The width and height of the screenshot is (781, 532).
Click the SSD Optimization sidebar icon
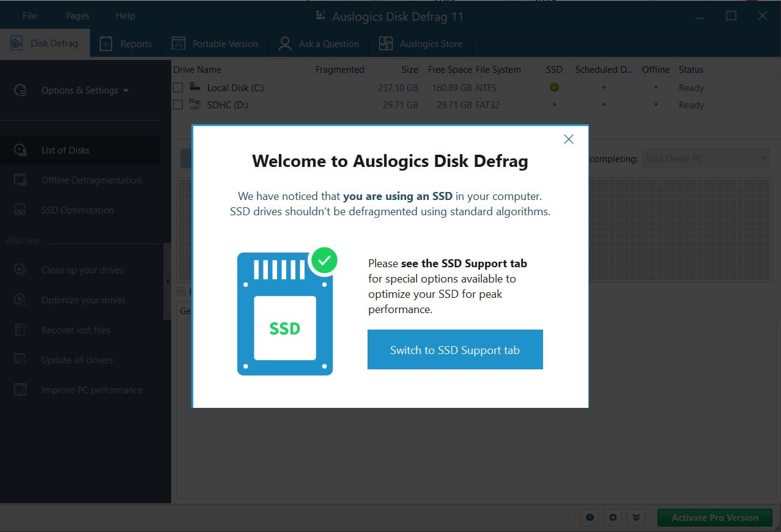(x=20, y=210)
